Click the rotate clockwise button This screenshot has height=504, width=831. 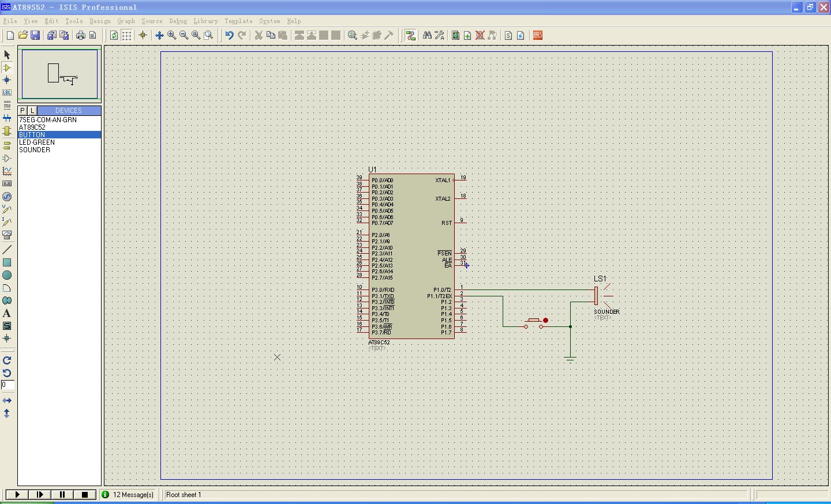click(7, 360)
